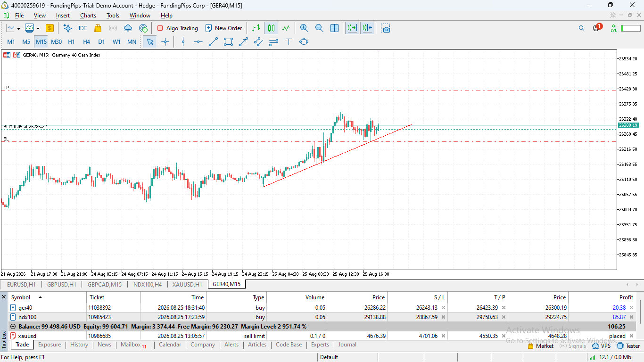644x362 pixels.
Task: Collapse the balance summary row expander
Action: 13,326
